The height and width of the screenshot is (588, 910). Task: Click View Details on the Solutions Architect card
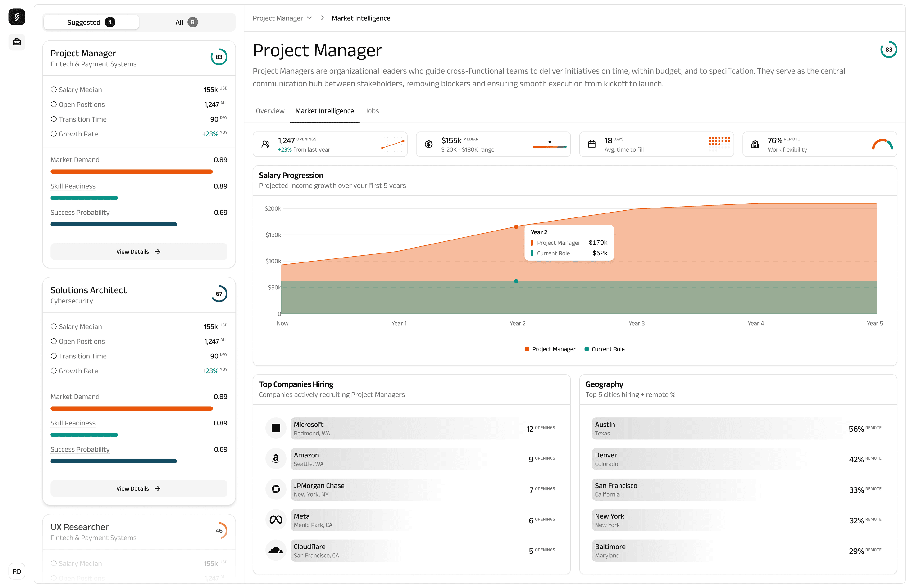[139, 488]
